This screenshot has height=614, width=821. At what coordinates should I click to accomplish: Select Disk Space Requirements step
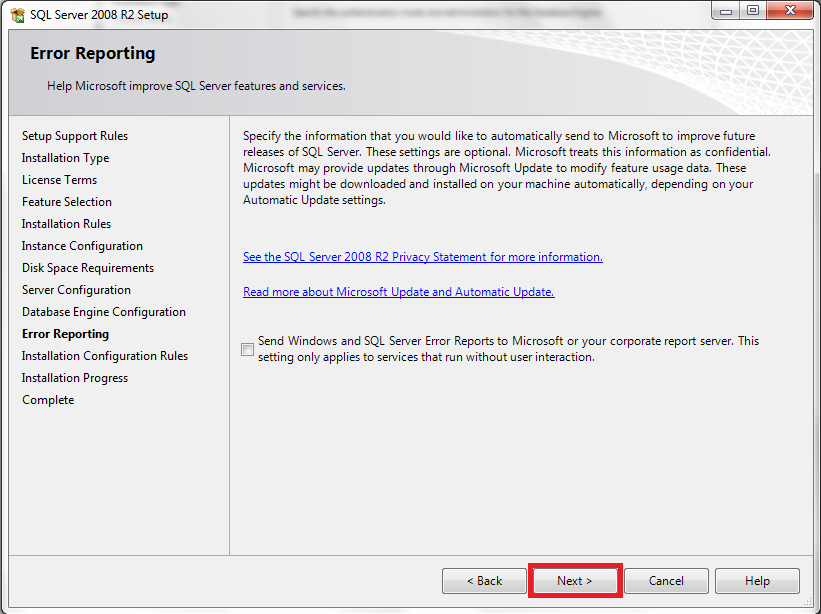(88, 268)
